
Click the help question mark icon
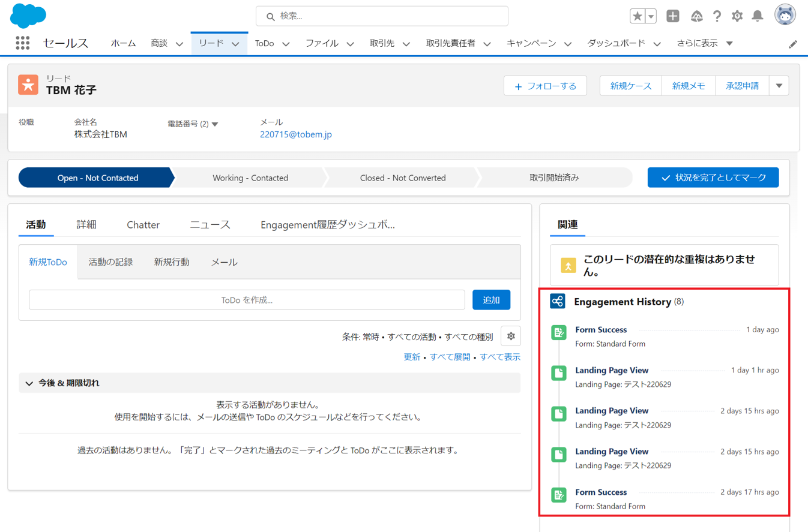pyautogui.click(x=717, y=17)
